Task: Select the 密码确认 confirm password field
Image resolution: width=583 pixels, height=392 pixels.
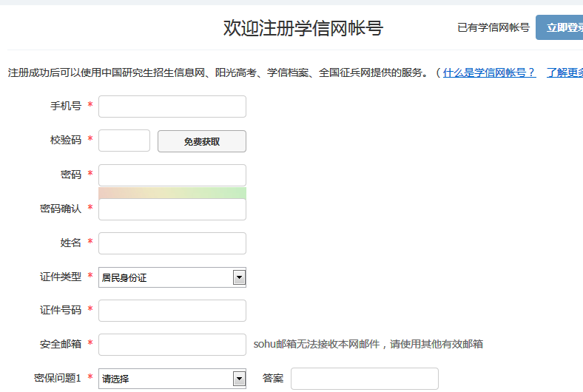Action: (172, 209)
